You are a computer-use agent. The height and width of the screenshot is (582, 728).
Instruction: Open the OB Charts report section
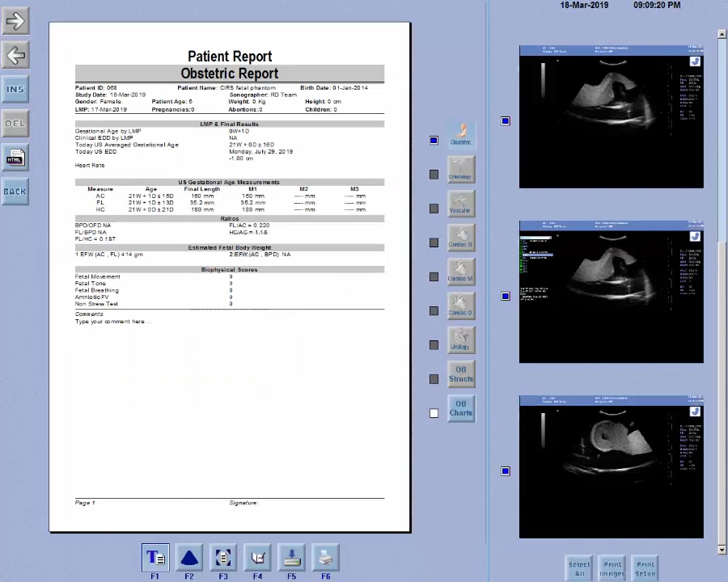(x=460, y=408)
